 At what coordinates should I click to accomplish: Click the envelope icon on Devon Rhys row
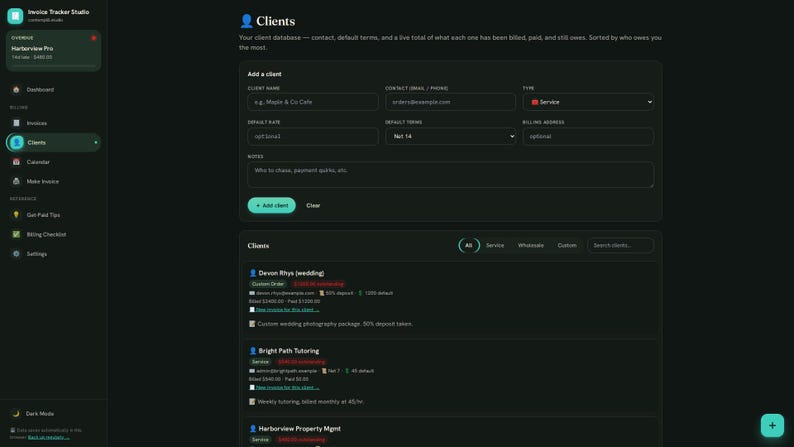pos(252,293)
